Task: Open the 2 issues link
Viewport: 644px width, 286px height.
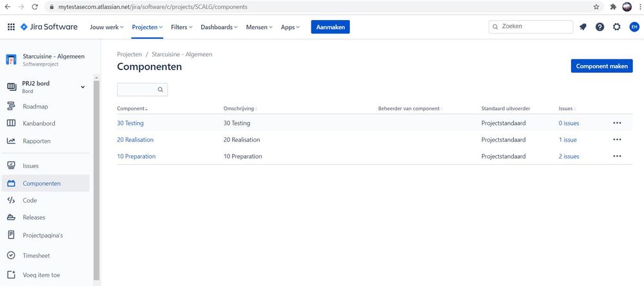Action: coord(569,157)
